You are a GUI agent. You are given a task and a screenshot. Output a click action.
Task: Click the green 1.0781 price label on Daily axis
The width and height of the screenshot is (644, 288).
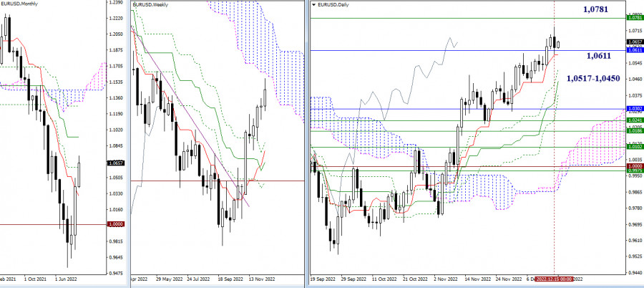click(x=635, y=18)
